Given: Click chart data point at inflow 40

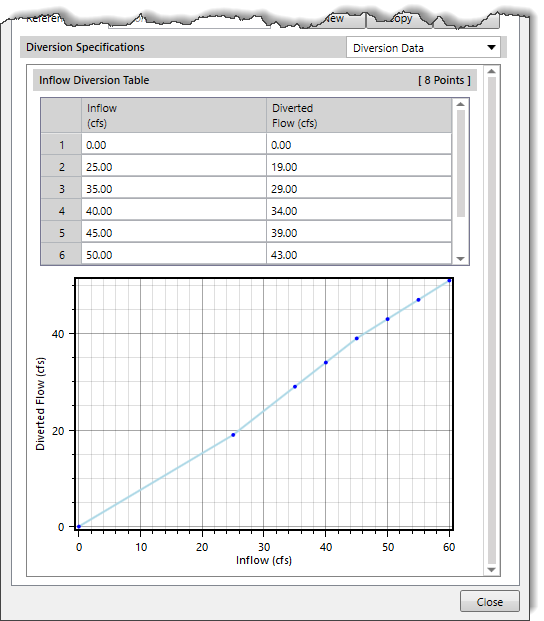Looking at the screenshot, I should tap(326, 362).
